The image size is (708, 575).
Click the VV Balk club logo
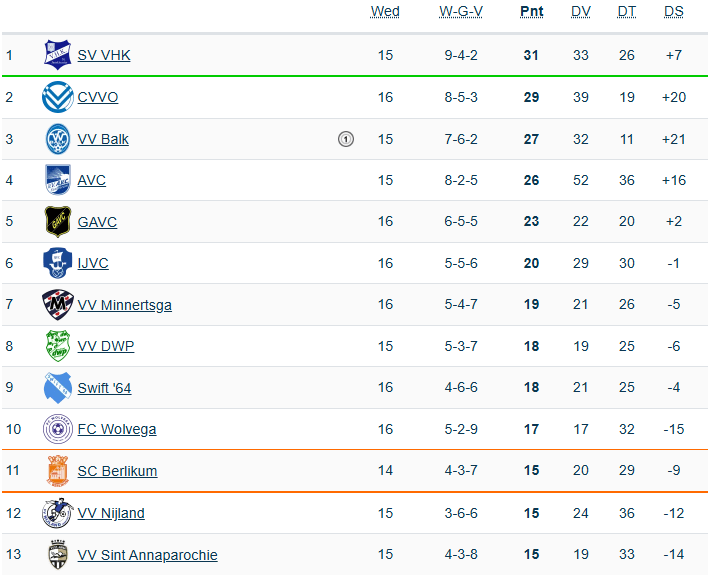point(58,139)
